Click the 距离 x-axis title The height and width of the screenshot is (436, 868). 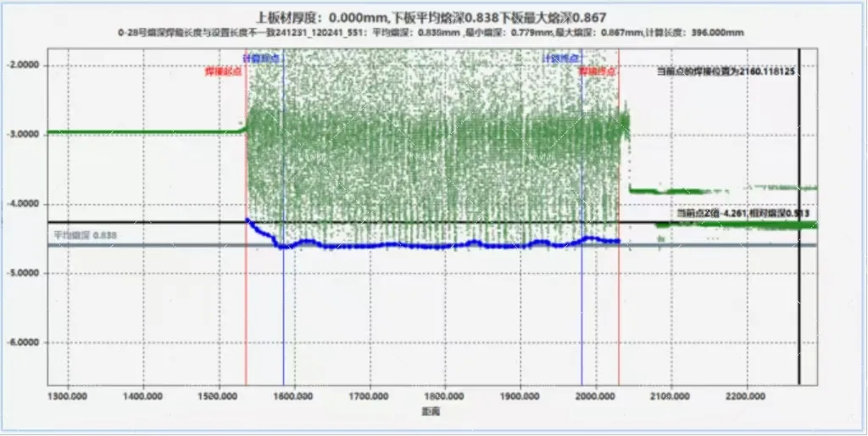(432, 411)
